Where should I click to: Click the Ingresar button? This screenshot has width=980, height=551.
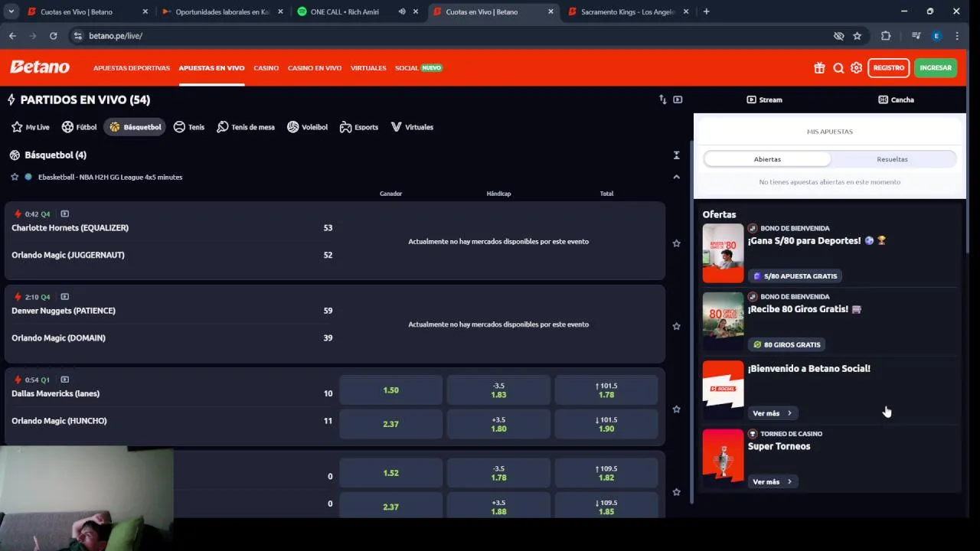(936, 68)
